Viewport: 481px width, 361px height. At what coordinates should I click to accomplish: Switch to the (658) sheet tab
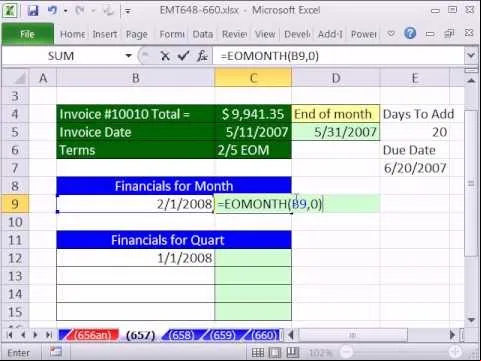182,335
